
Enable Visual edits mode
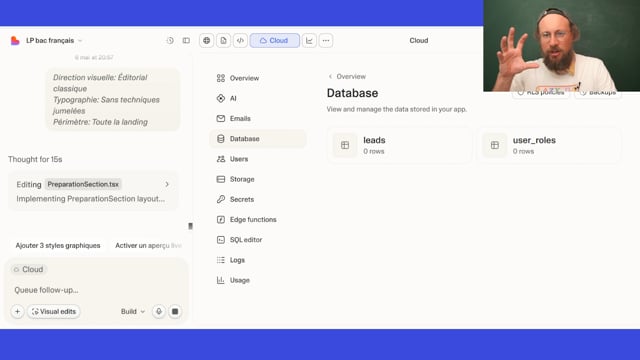click(54, 311)
